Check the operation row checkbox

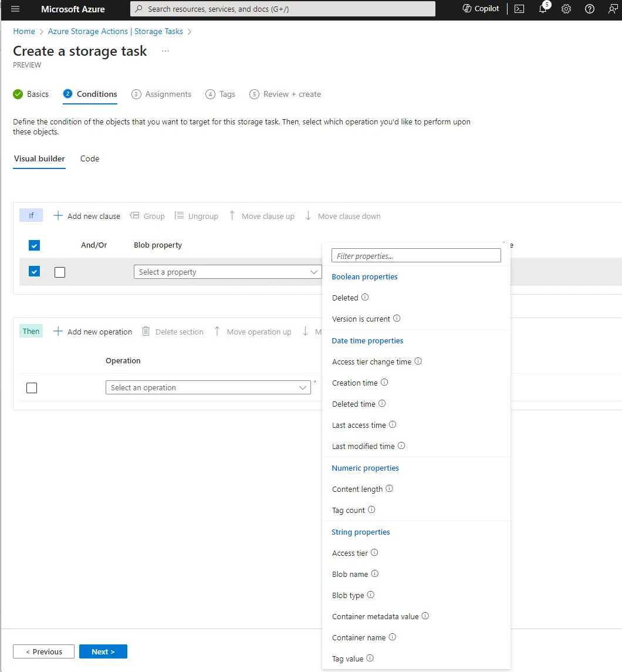click(x=32, y=388)
